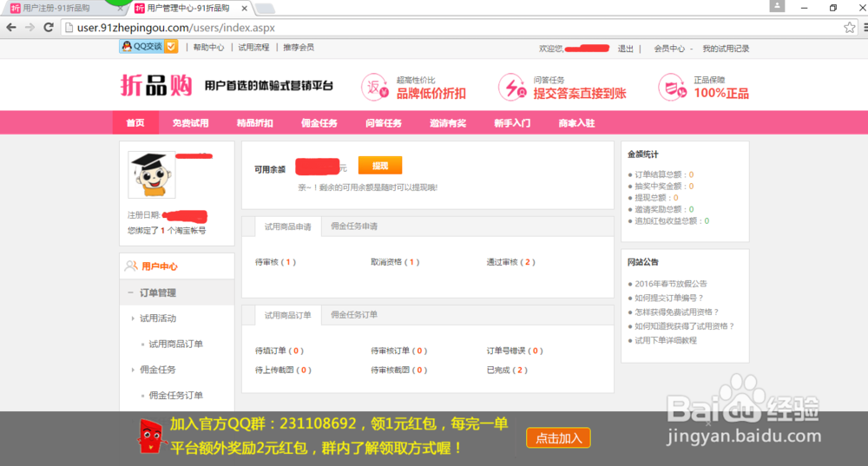Select the 佣金任务订单 tab
The image size is (868, 466).
coord(354,315)
